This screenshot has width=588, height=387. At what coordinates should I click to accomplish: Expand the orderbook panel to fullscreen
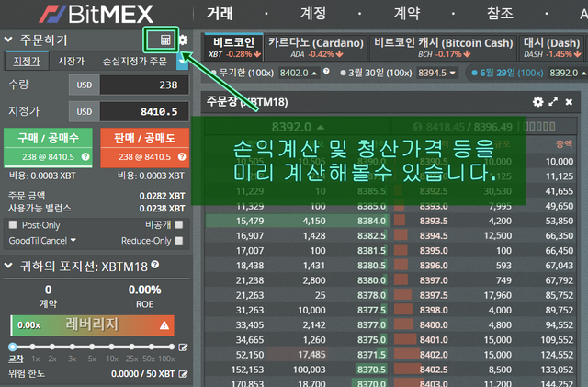coord(553,102)
